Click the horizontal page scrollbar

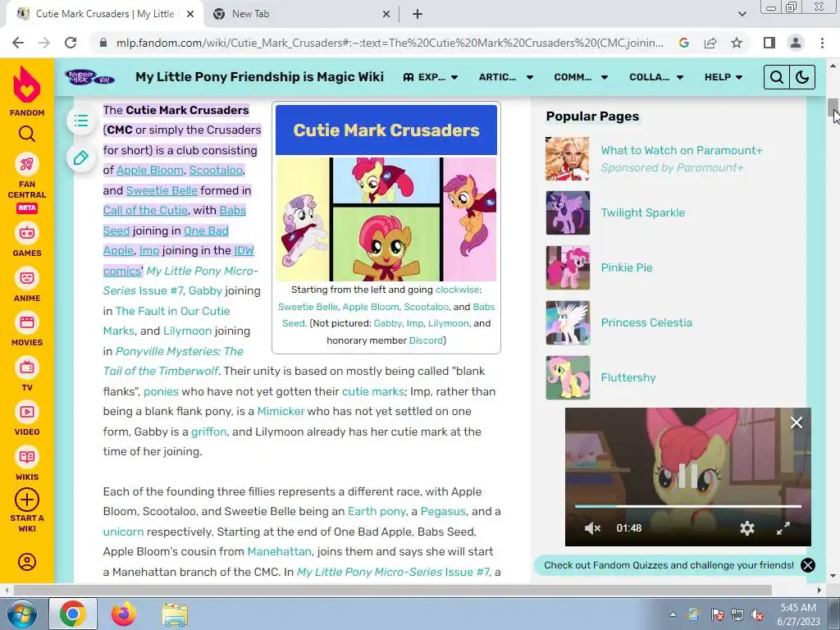point(391,590)
